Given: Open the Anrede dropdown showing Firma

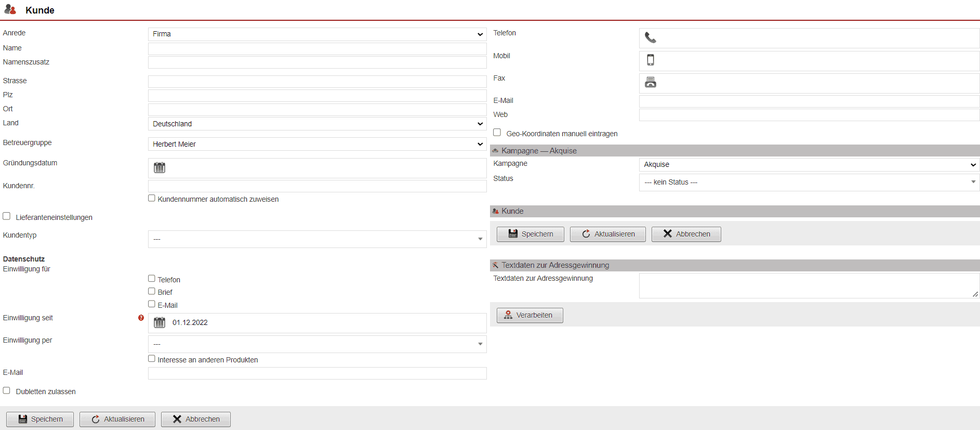Looking at the screenshot, I should coord(317,34).
